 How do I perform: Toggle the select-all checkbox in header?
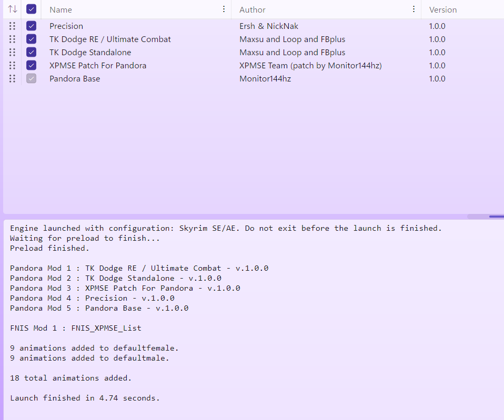(x=31, y=9)
